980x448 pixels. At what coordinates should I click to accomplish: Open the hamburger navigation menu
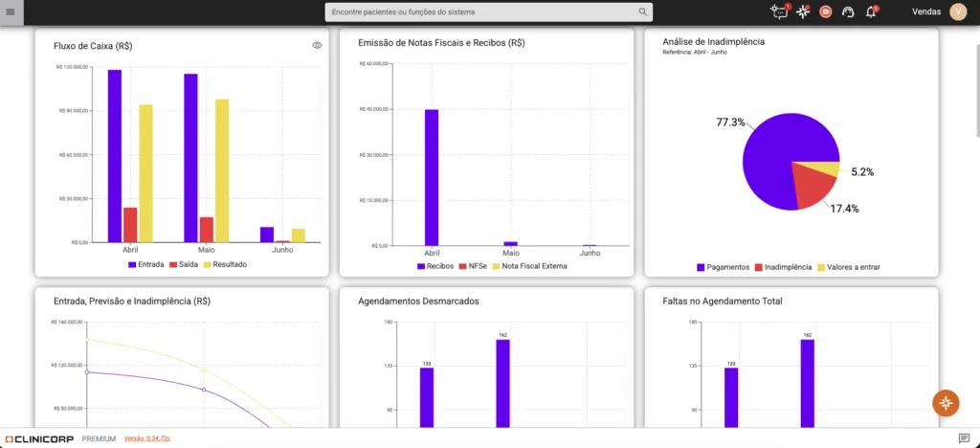point(10,11)
